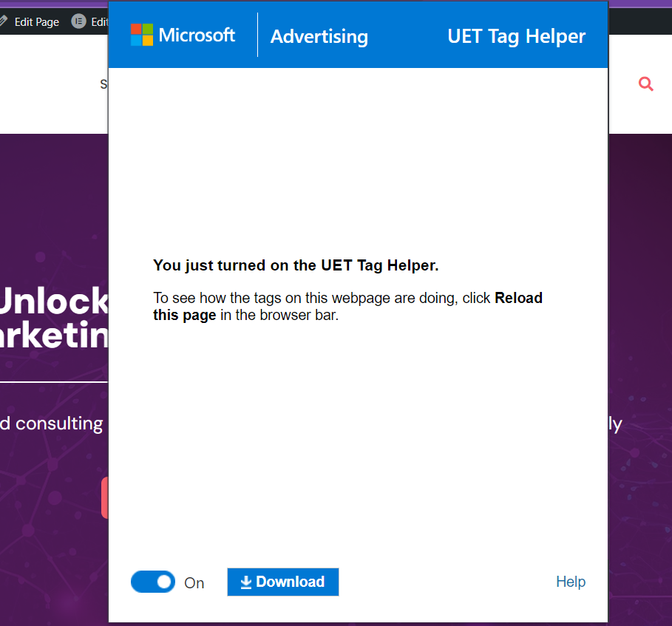Image resolution: width=672 pixels, height=626 pixels.
Task: Click the UET Tag Helper title
Action: click(x=517, y=36)
